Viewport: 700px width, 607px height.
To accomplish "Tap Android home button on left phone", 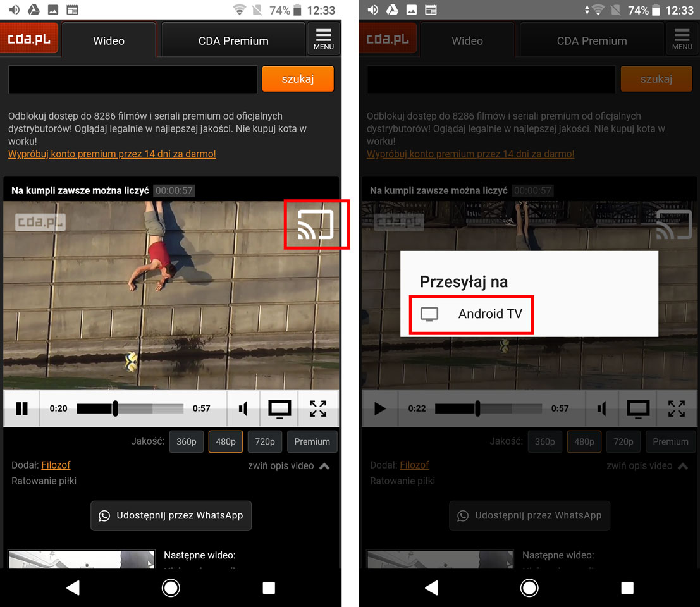I will [x=171, y=588].
